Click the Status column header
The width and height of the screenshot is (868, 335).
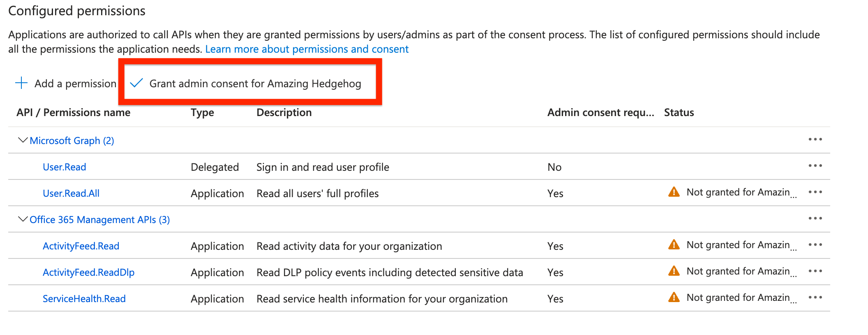pos(679,113)
